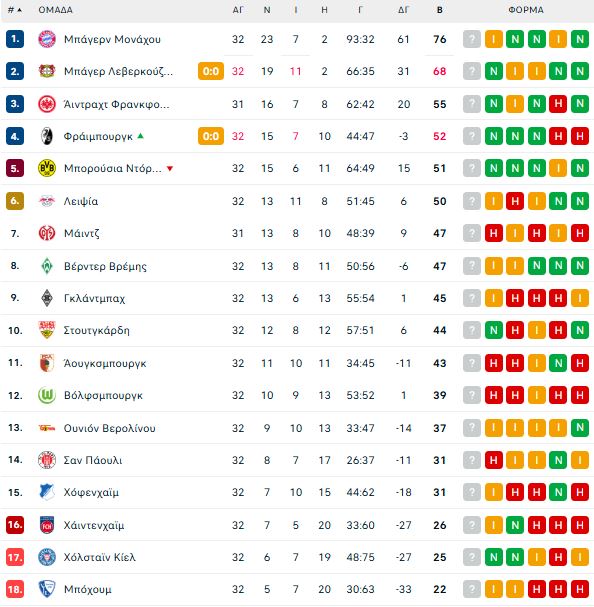Open the Λειψία team link
The height and width of the screenshot is (607, 594).
[x=81, y=201]
